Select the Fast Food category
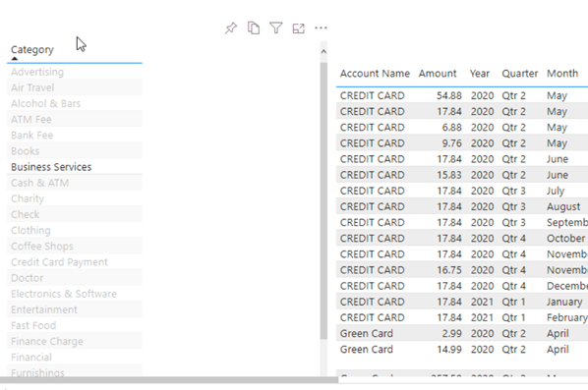The height and width of the screenshot is (390, 588). pos(75,325)
